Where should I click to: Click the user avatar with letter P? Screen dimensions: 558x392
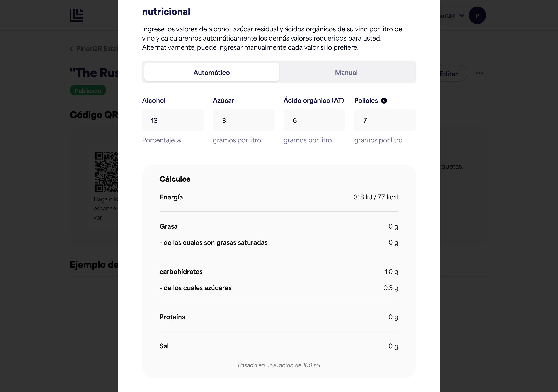coord(477,15)
